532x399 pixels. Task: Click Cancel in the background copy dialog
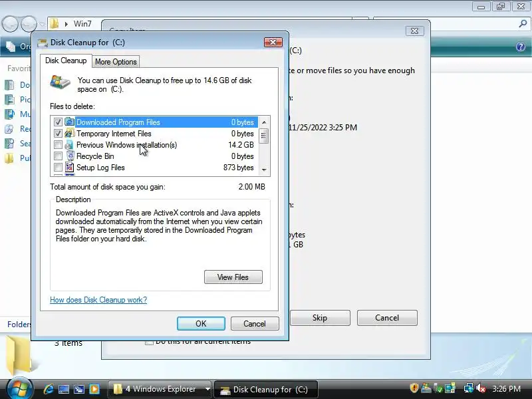387,318
